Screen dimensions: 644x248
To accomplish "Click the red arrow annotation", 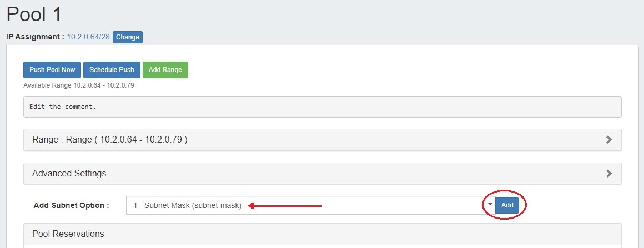I will 285,206.
